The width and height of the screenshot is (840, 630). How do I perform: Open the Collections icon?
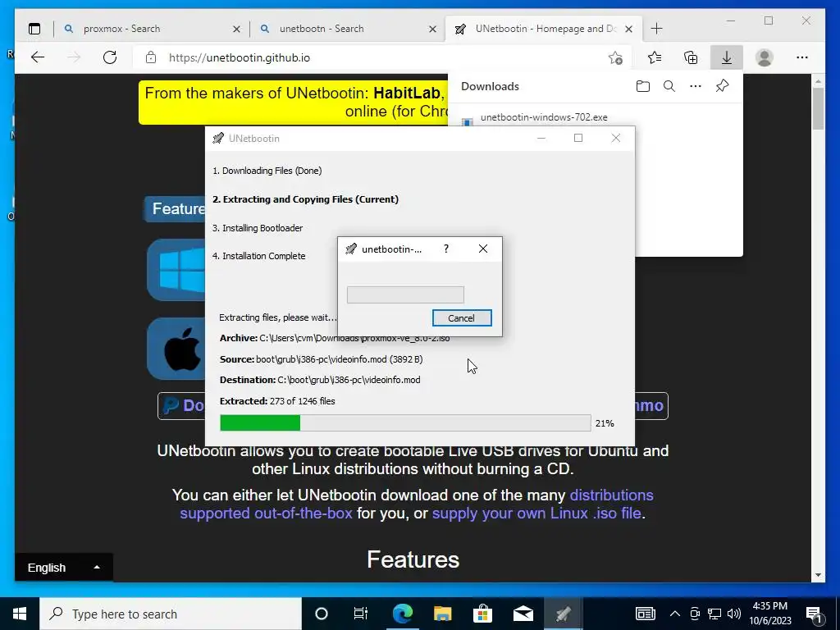point(691,57)
